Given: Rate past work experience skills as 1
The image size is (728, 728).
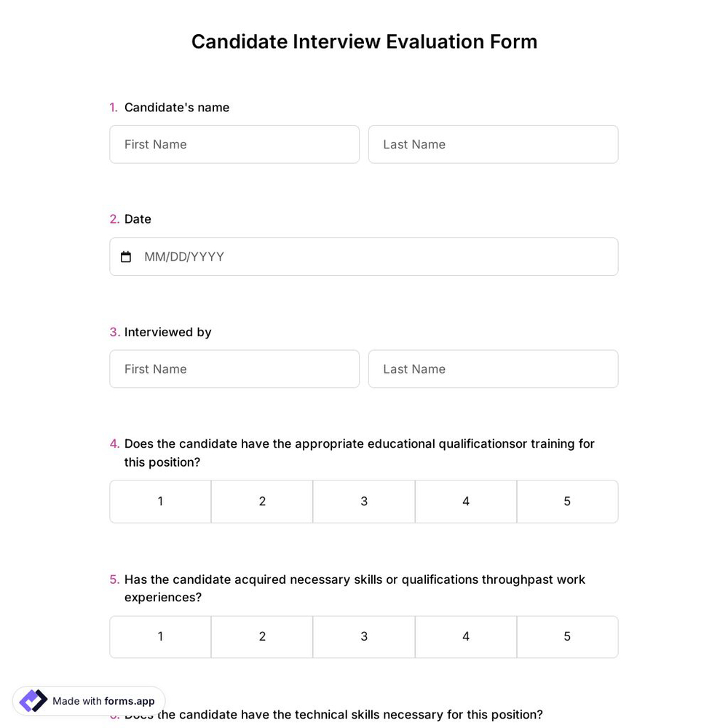Looking at the screenshot, I should tap(160, 636).
